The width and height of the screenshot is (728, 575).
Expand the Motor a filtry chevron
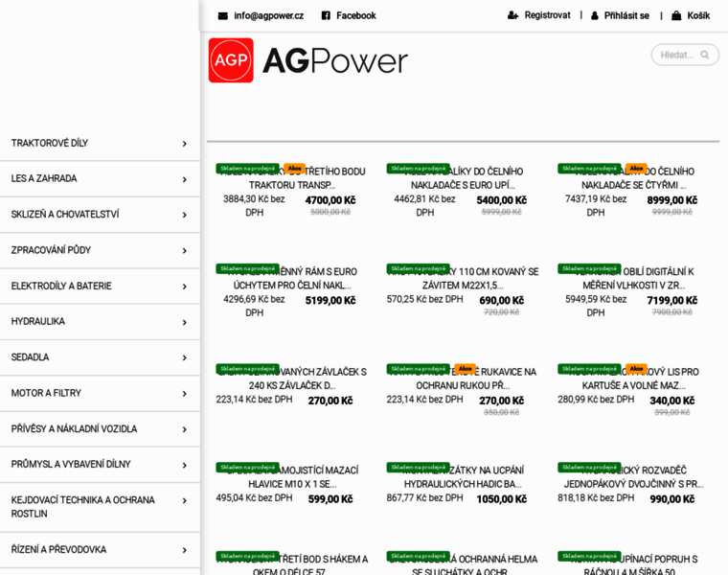click(184, 393)
